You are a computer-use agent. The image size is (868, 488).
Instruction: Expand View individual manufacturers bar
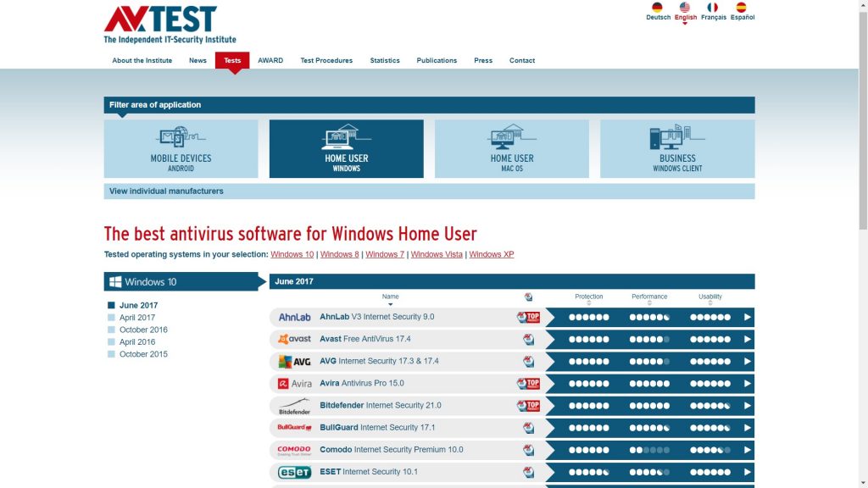tap(429, 191)
